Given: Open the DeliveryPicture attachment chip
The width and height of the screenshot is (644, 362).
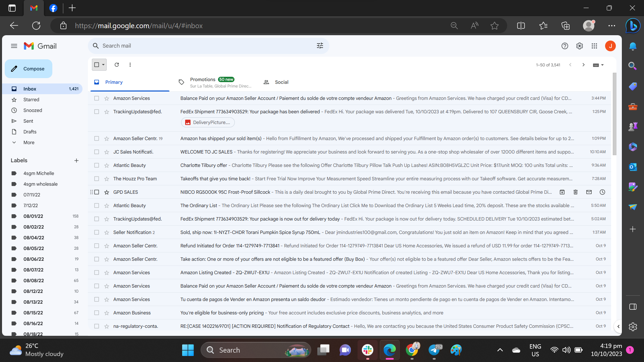Looking at the screenshot, I should pos(208,122).
